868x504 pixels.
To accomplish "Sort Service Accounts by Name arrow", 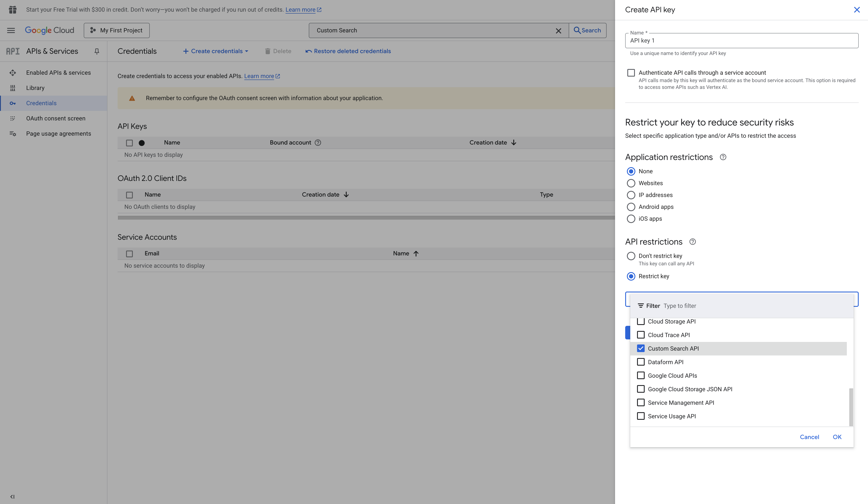I will coord(416,253).
